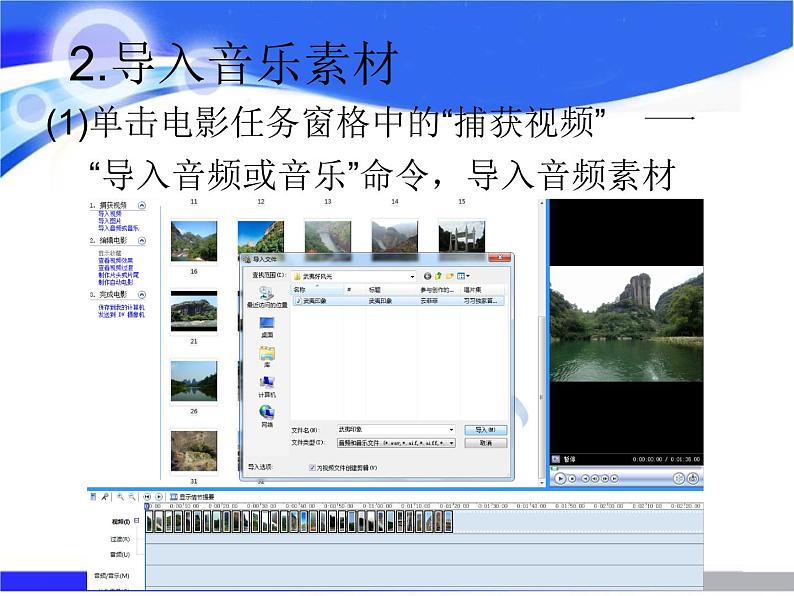
Task: Zoom in on the timeline
Action: [120, 496]
